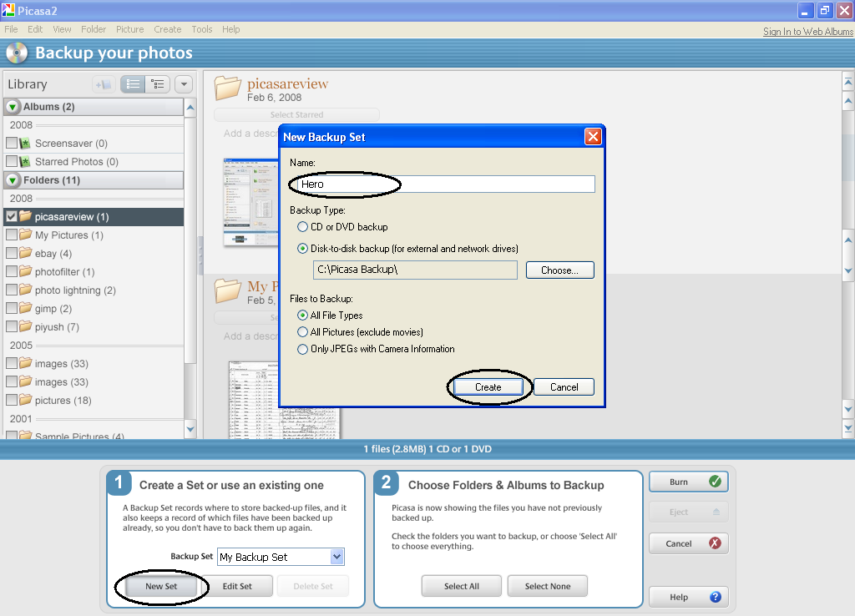Image resolution: width=855 pixels, height=616 pixels.
Task: Check the ebay (4) folder checkbox
Action: point(12,253)
